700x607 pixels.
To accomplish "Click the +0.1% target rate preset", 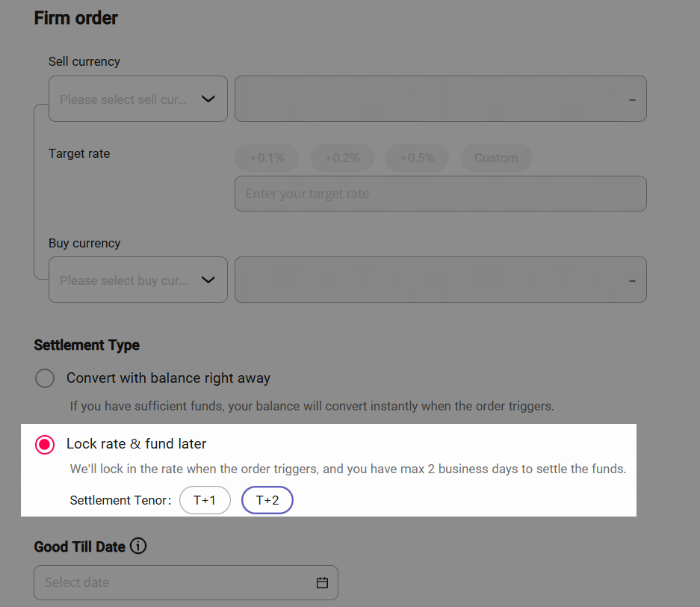I will pos(267,158).
